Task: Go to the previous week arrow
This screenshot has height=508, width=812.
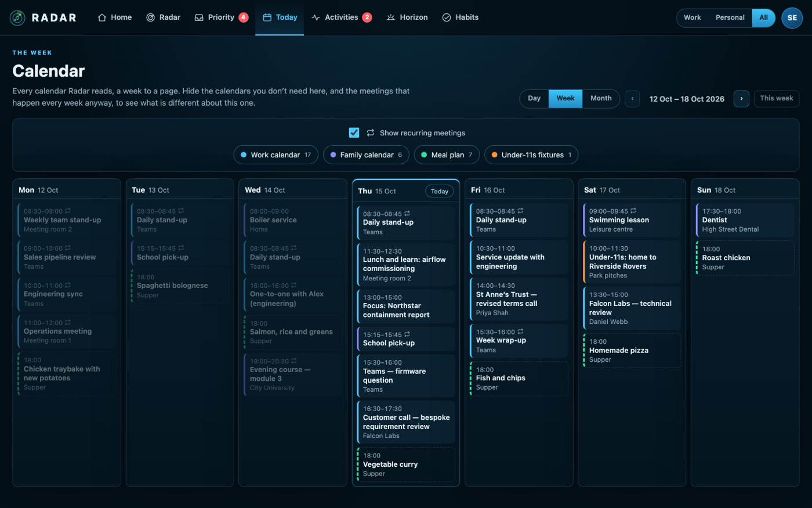Action: (632, 99)
